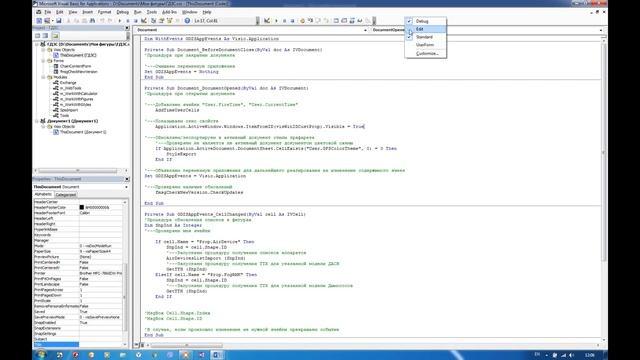The width and height of the screenshot is (640, 360).
Task: Click the black HeaderFooterColor swatch
Action: click(82, 207)
